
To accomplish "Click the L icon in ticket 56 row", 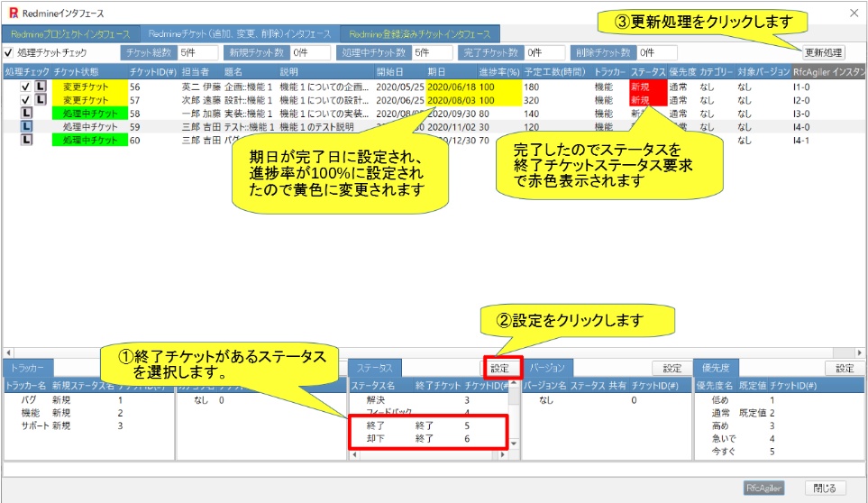I will pyautogui.click(x=41, y=87).
